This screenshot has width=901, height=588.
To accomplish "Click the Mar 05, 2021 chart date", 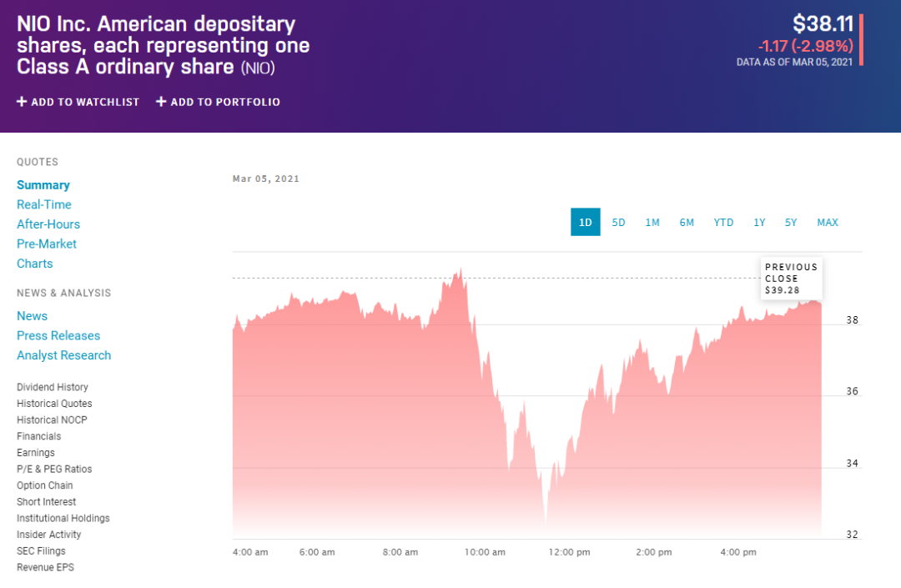I will (266, 178).
